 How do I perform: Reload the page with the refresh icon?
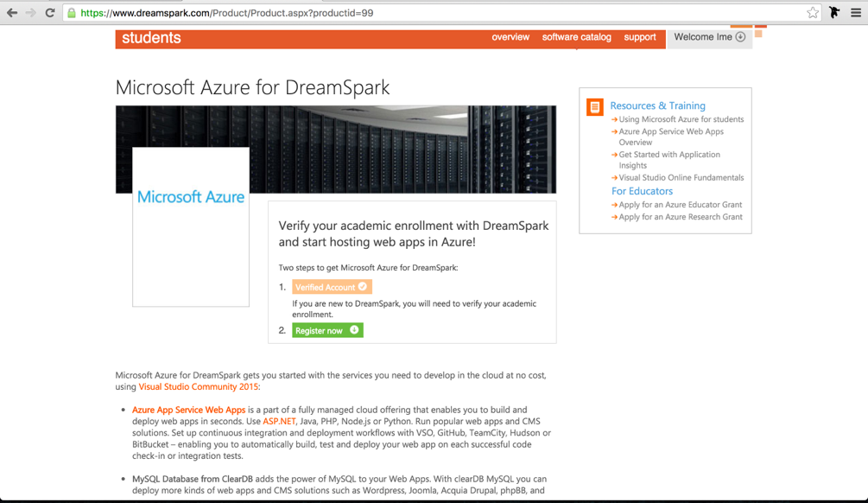(50, 13)
